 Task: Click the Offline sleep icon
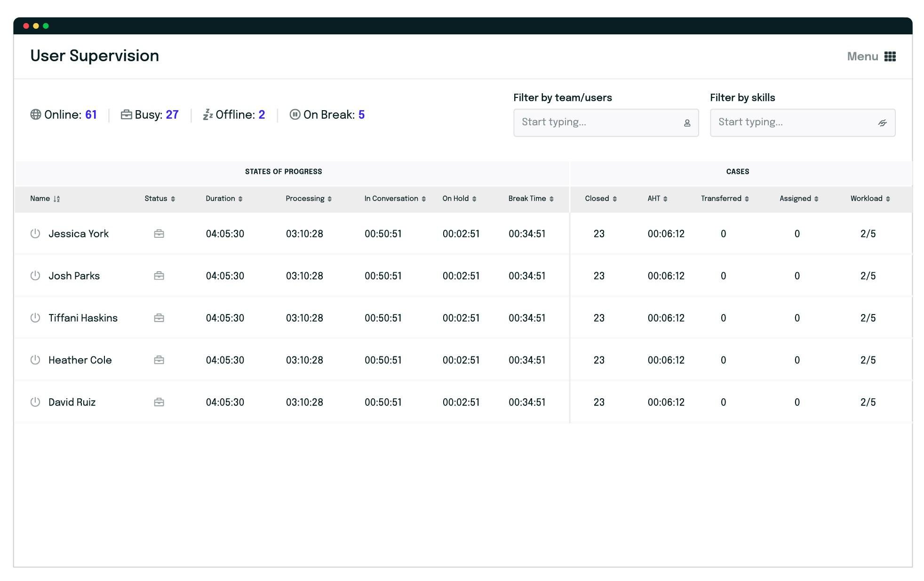point(208,114)
